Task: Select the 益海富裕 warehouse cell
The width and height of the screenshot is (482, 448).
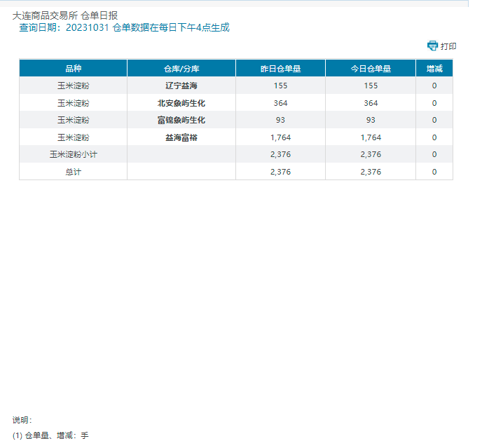Action: (x=181, y=137)
